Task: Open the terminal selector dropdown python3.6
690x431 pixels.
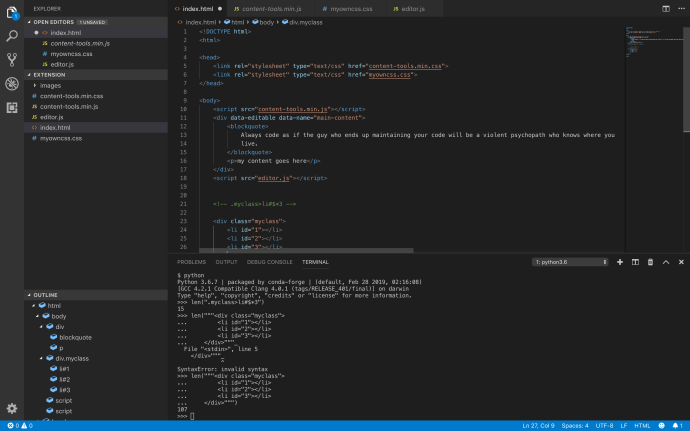Action: [x=570, y=262]
